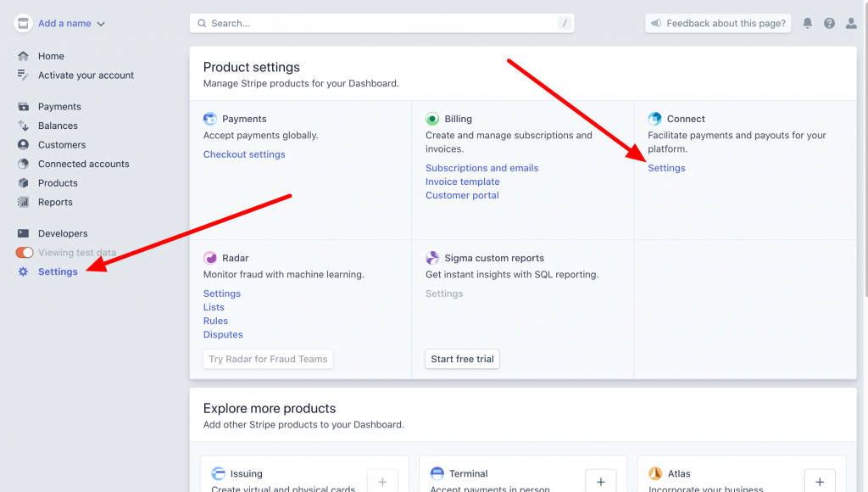Add the Atlas product with plus button
This screenshot has height=492, width=868.
[820, 481]
